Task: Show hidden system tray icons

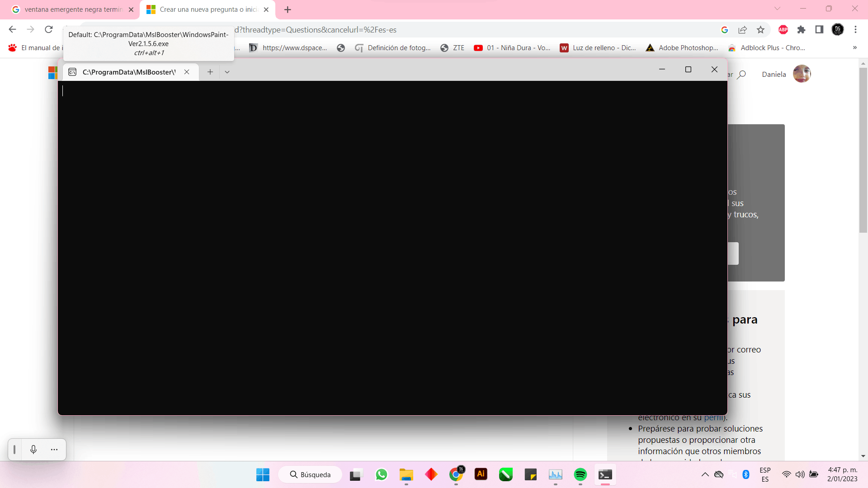Action: point(705,474)
